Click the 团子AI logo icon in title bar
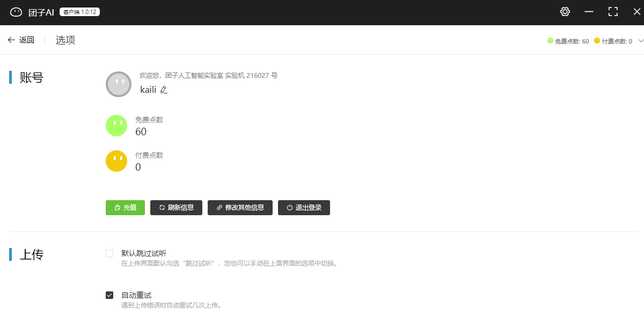The width and height of the screenshot is (644, 322). (16, 12)
